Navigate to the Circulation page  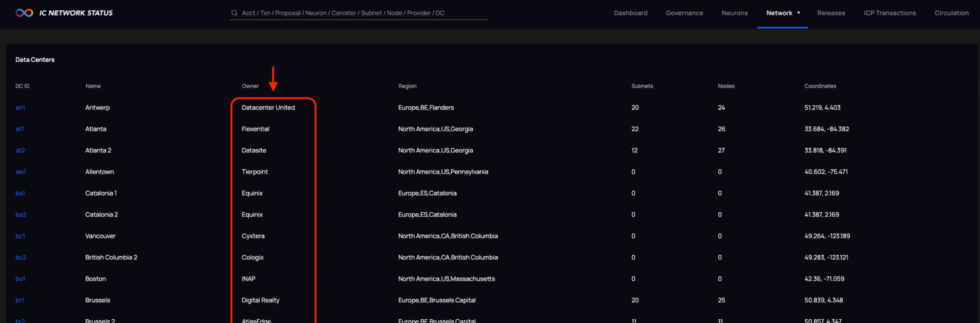point(951,13)
